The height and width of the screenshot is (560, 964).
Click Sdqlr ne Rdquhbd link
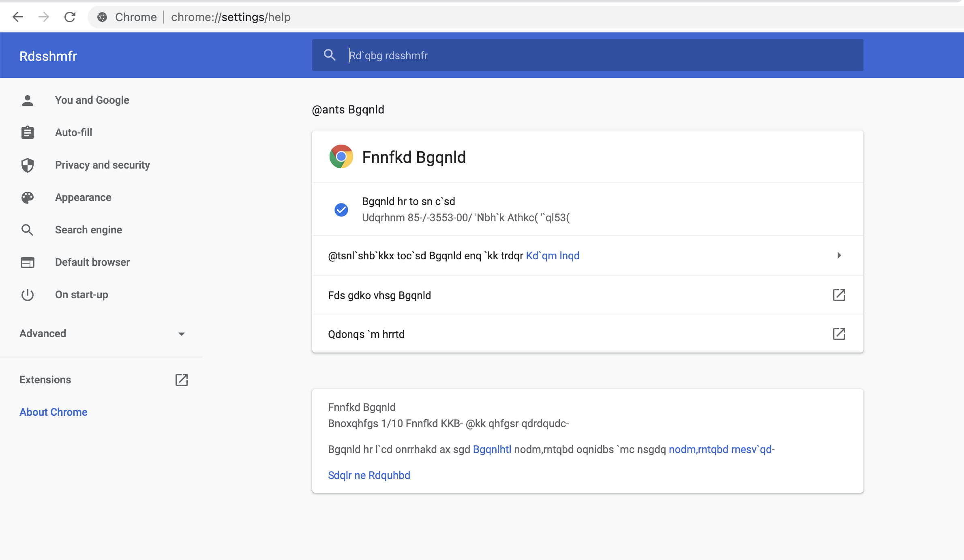coord(368,475)
